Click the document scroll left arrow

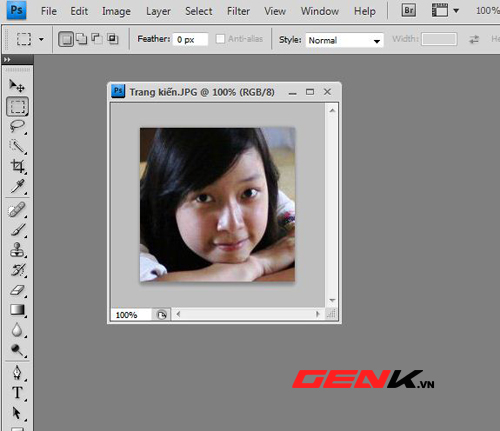point(178,314)
